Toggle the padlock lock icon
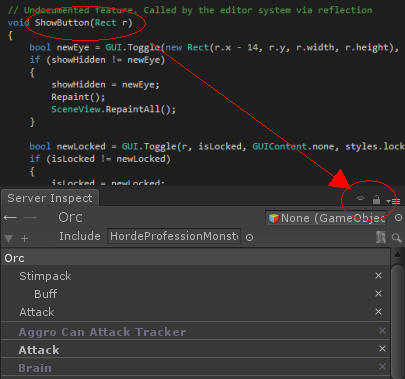Screen dimensions: 405x379 click(376, 200)
